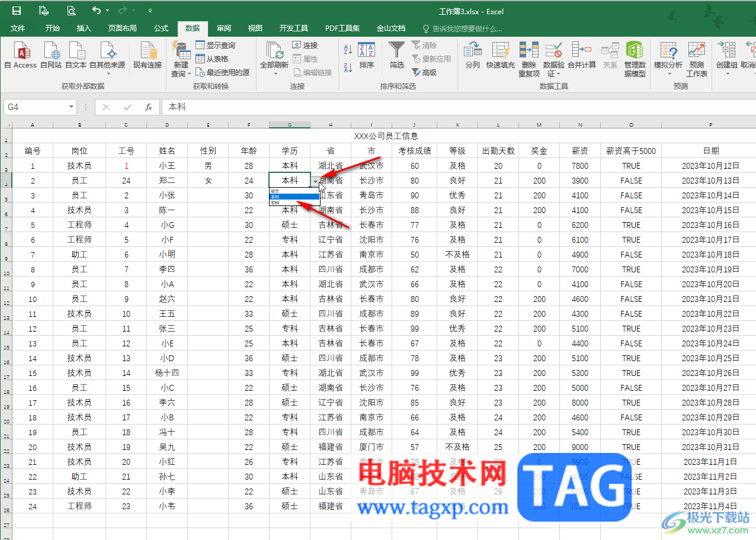Click Text to Columns (分列)
The height and width of the screenshot is (540, 756).
472,56
